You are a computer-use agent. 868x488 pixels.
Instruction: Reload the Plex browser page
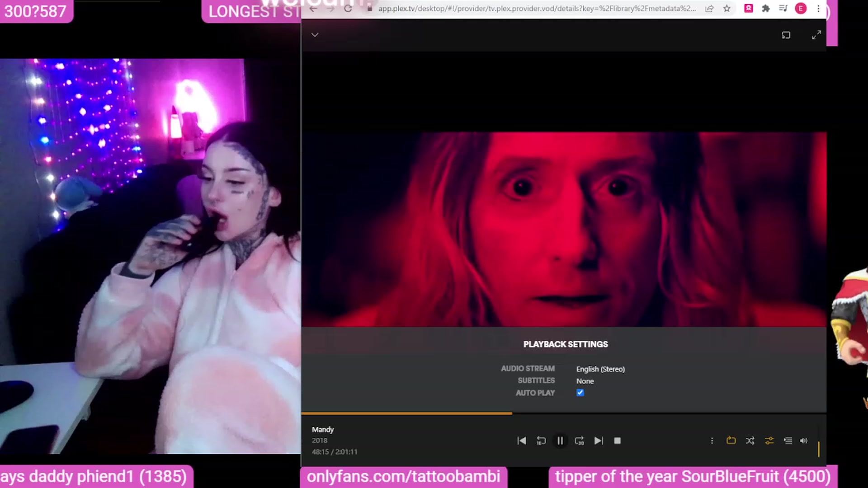(348, 9)
